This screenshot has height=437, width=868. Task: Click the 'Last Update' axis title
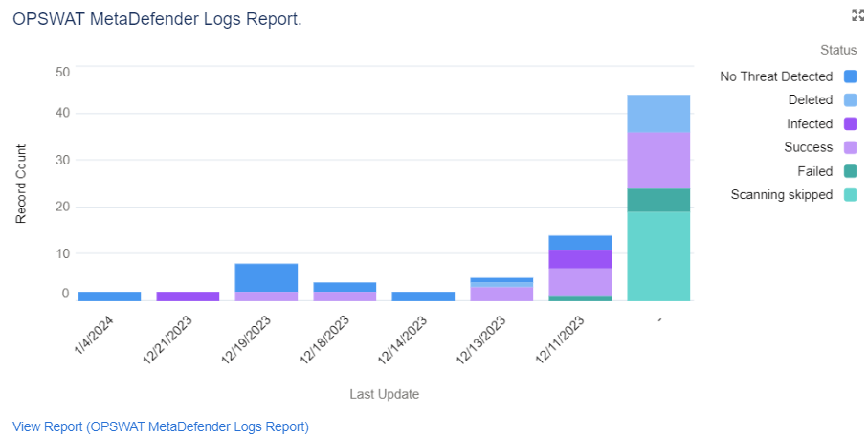point(384,394)
